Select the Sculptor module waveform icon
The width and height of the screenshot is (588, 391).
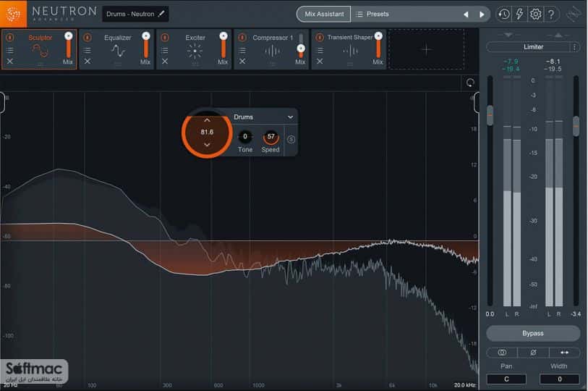[x=40, y=51]
